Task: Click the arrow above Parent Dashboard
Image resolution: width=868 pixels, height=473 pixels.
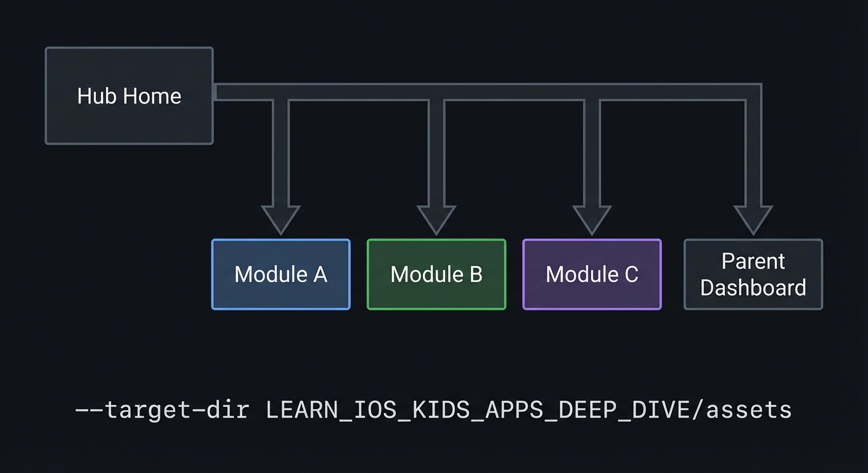Action: coord(753,216)
